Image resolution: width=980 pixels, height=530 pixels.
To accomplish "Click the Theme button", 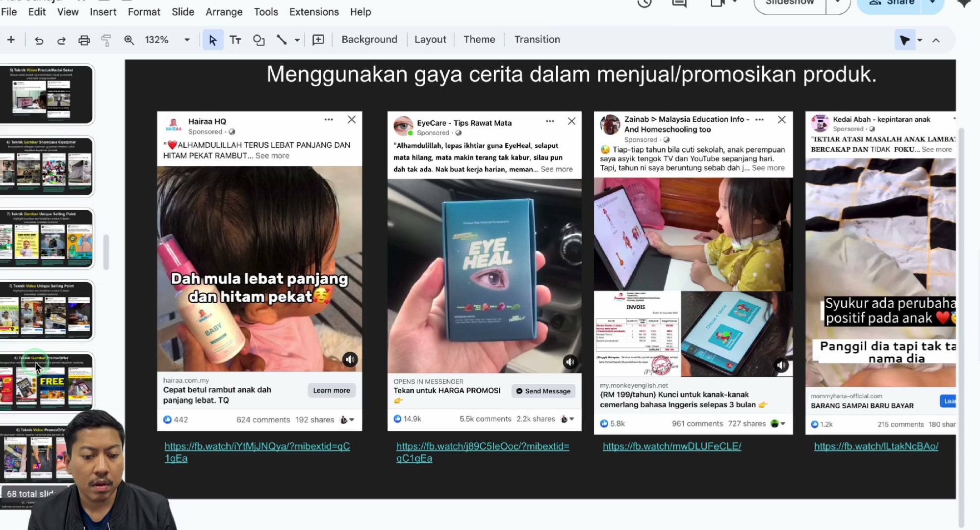I will point(479,39).
